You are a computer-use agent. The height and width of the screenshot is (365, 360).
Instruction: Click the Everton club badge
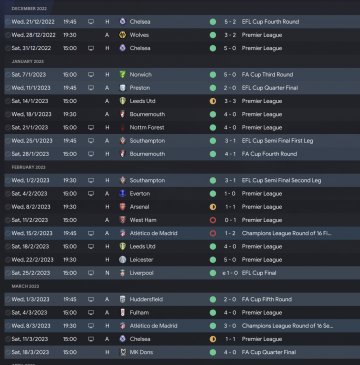pos(123,194)
